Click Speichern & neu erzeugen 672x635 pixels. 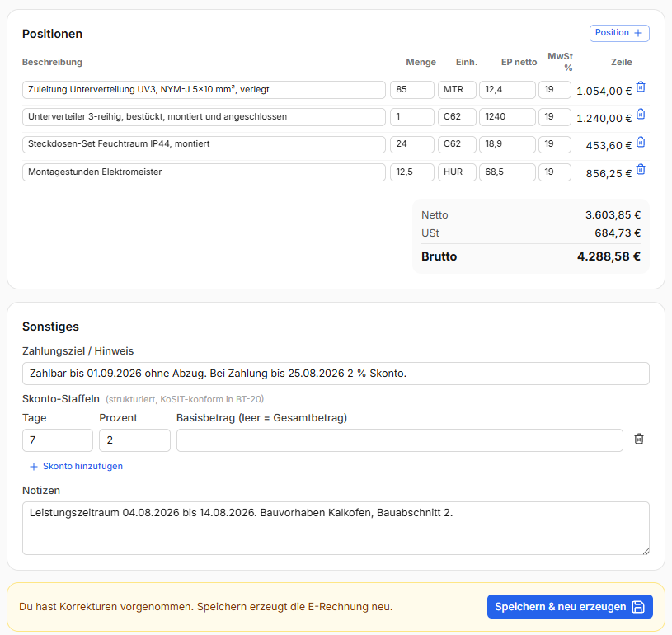tap(570, 607)
